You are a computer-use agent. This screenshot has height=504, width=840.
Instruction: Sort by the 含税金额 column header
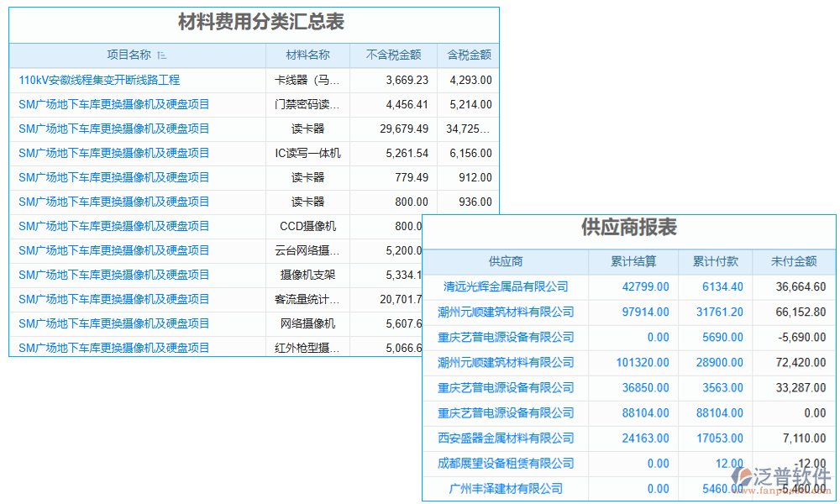tap(467, 55)
